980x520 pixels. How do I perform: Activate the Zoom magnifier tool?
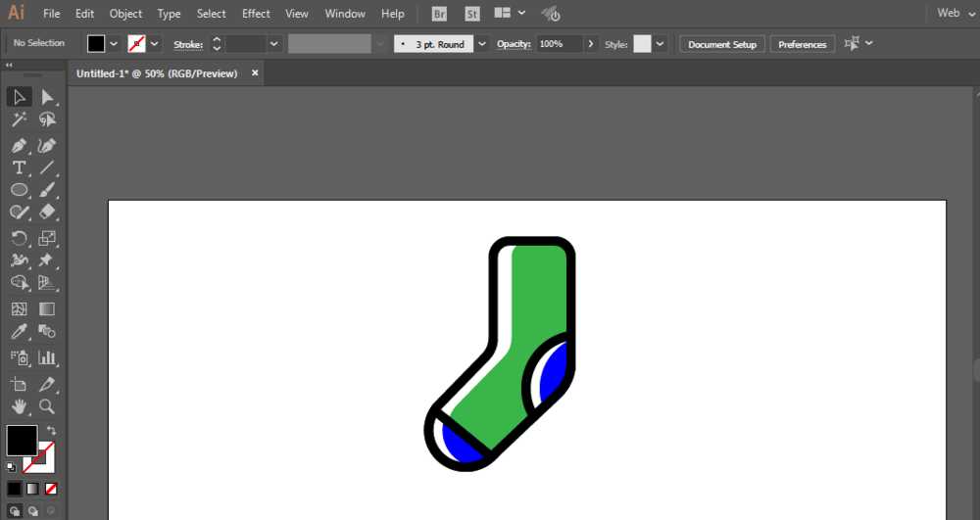47,405
